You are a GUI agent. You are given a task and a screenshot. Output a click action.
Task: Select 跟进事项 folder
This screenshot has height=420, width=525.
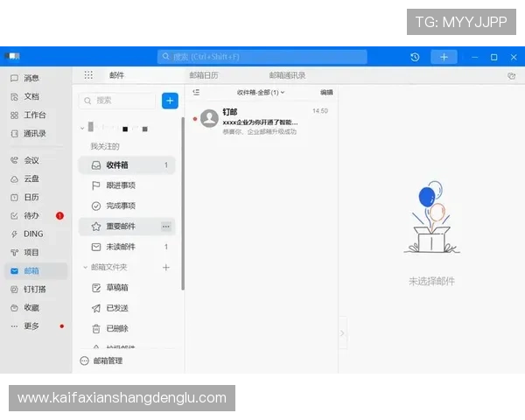tap(127, 185)
